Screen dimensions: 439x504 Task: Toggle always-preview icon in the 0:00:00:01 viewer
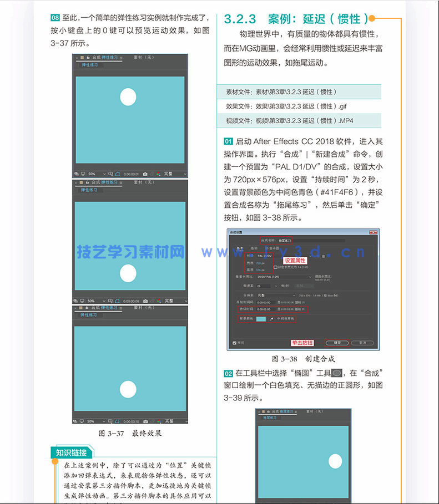76,174
